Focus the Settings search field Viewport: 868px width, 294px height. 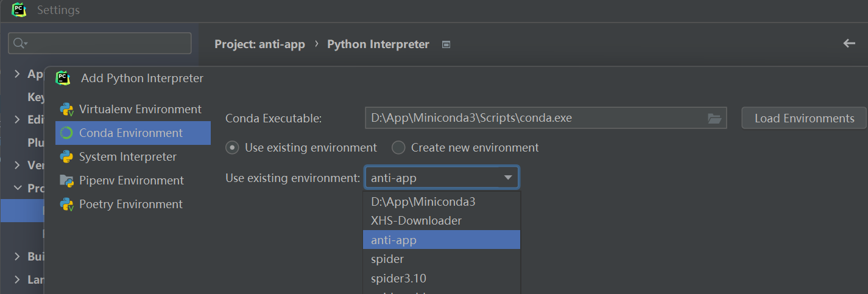[100, 43]
